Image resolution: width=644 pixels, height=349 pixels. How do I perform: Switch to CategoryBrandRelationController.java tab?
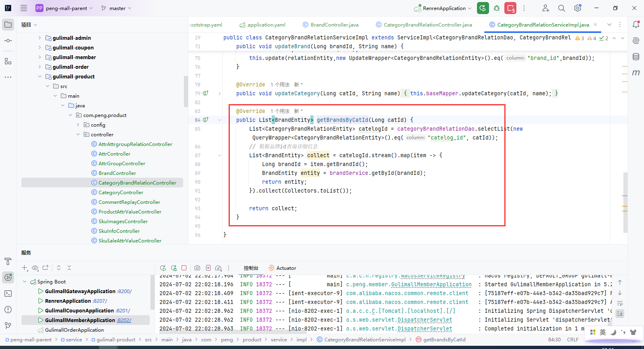point(424,25)
